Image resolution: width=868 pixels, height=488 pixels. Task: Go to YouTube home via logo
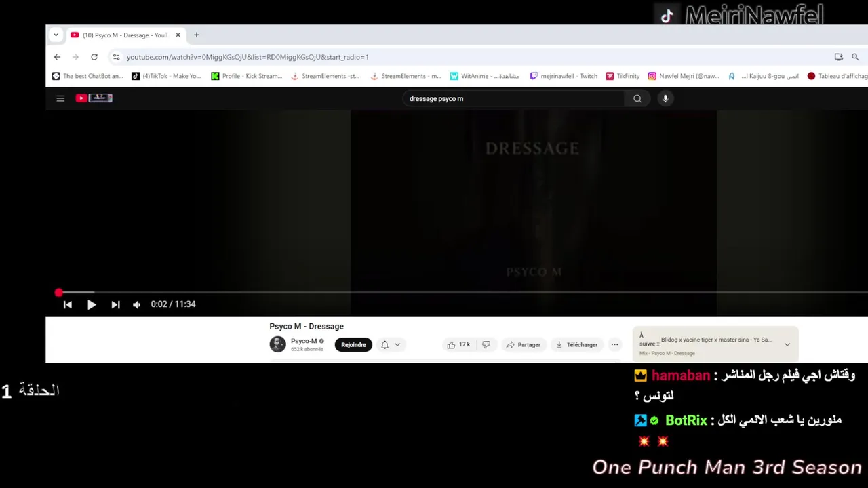(94, 98)
